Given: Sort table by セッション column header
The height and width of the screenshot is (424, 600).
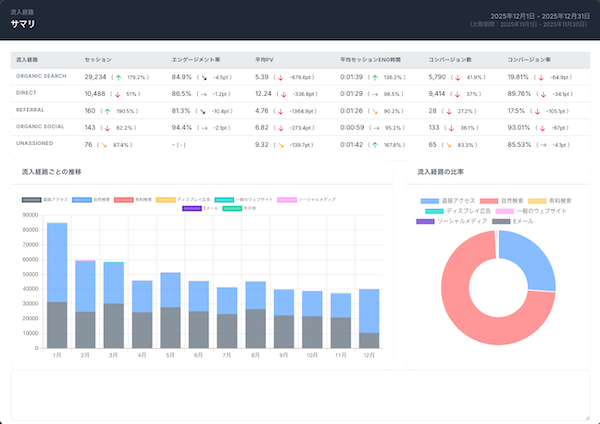Looking at the screenshot, I should (x=98, y=60).
